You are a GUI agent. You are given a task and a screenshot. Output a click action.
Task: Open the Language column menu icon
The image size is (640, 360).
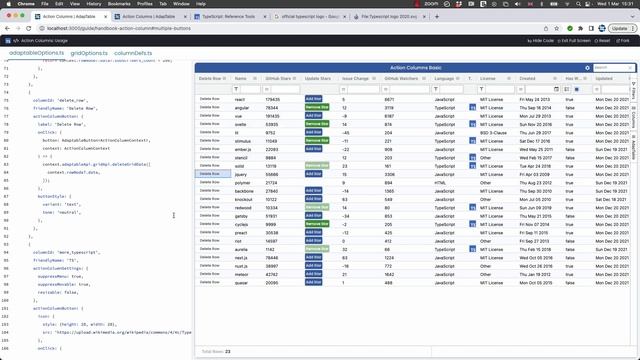[x=458, y=78]
